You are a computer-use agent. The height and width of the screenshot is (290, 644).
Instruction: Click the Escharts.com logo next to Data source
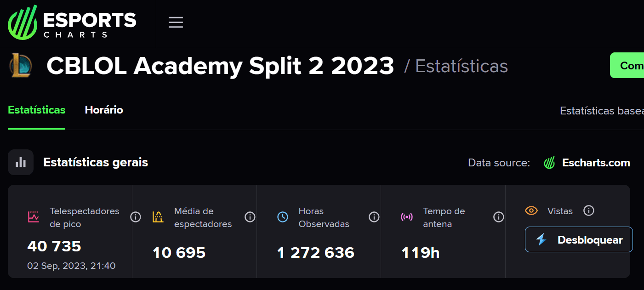549,162
